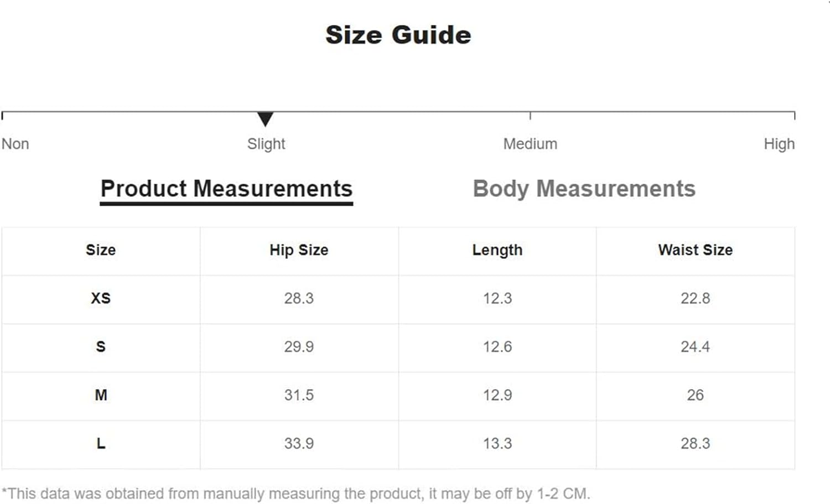Switch to the Body Measurements tab
This screenshot has width=830, height=504.
tap(584, 189)
